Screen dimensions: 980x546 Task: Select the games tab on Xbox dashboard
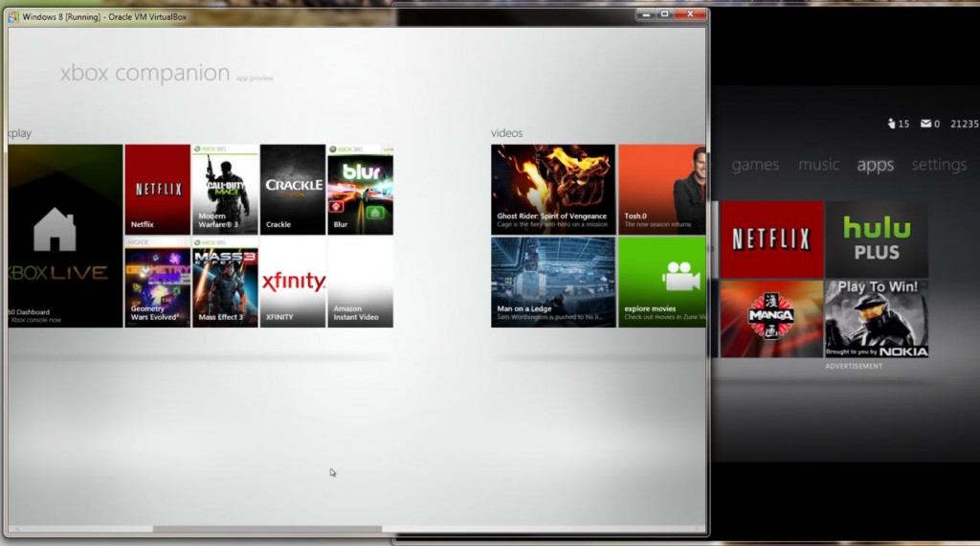(755, 165)
